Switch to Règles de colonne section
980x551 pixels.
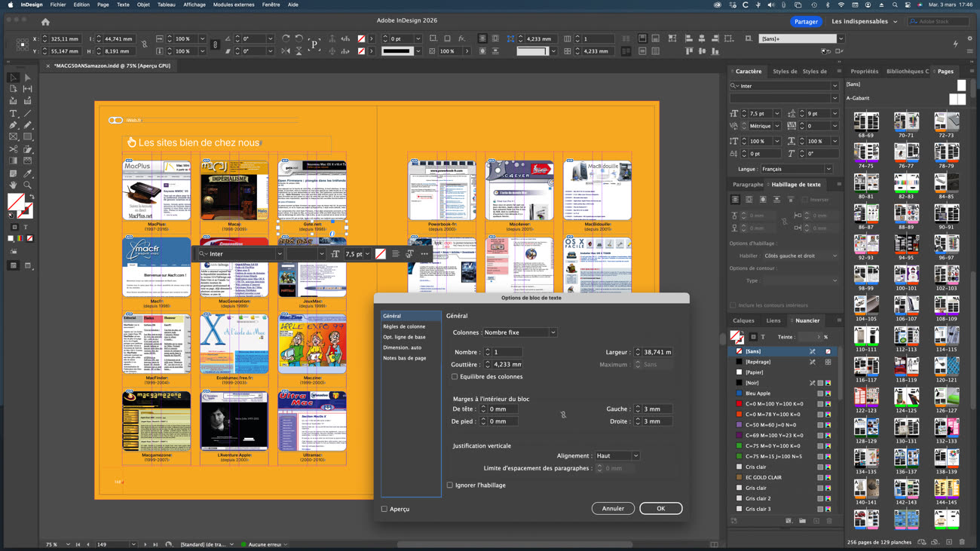(x=404, y=326)
